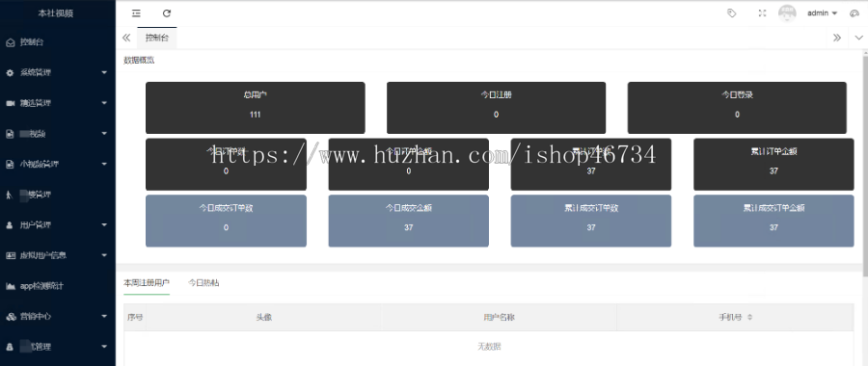
Task: Expand the 小视频管理 submenu arrow
Action: pos(104,164)
